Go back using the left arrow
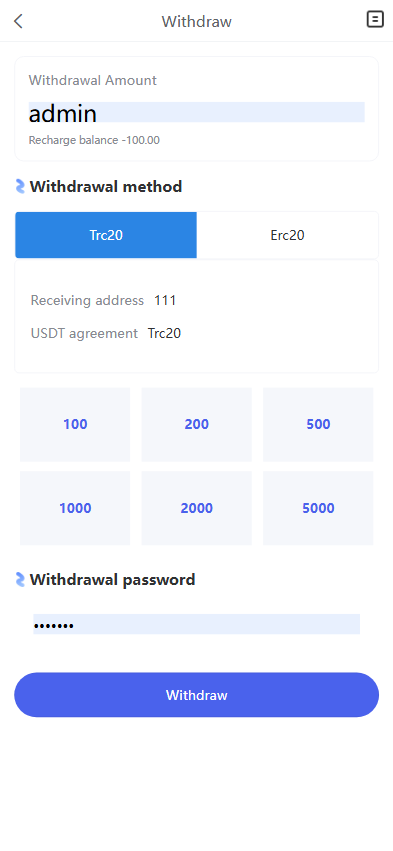The height and width of the screenshot is (851, 393). [18, 21]
